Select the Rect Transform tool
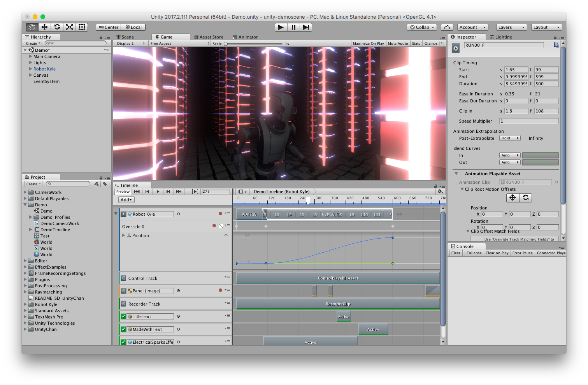The width and height of the screenshot is (588, 385). tap(82, 27)
